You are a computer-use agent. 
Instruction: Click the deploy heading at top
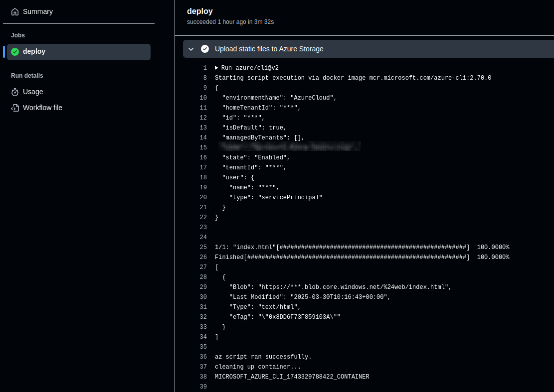[x=199, y=11]
